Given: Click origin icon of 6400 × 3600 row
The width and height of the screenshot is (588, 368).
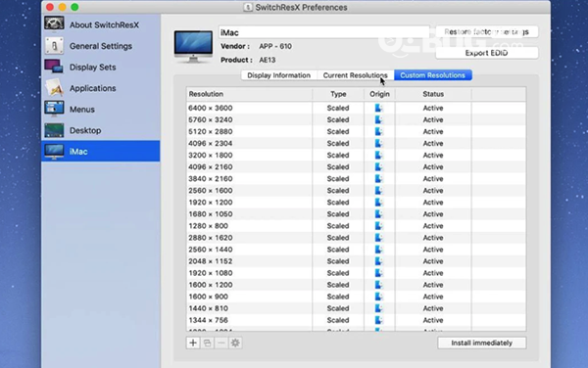Looking at the screenshot, I should (x=378, y=108).
